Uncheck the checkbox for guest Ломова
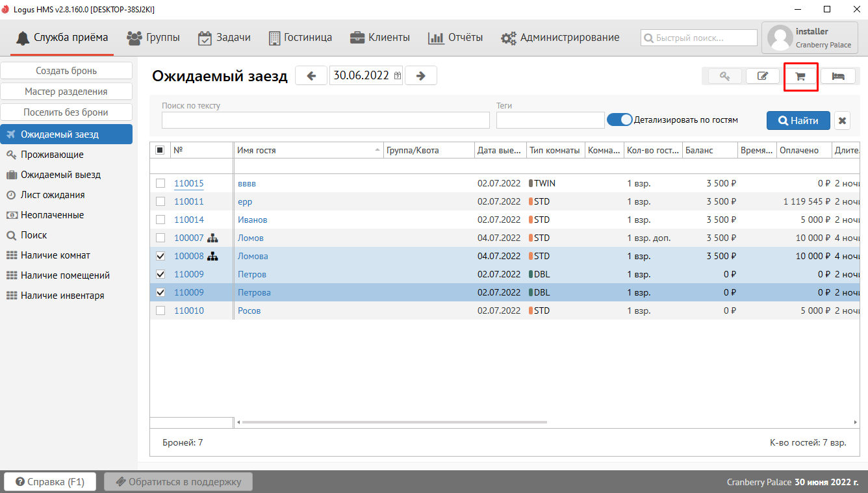Viewport: 868px width, 493px height. click(160, 256)
